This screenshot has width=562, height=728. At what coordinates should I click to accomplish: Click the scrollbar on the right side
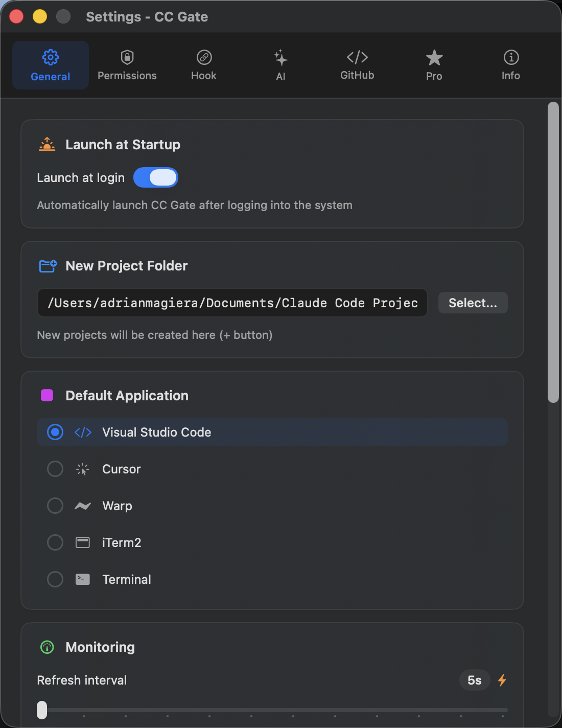click(553, 251)
